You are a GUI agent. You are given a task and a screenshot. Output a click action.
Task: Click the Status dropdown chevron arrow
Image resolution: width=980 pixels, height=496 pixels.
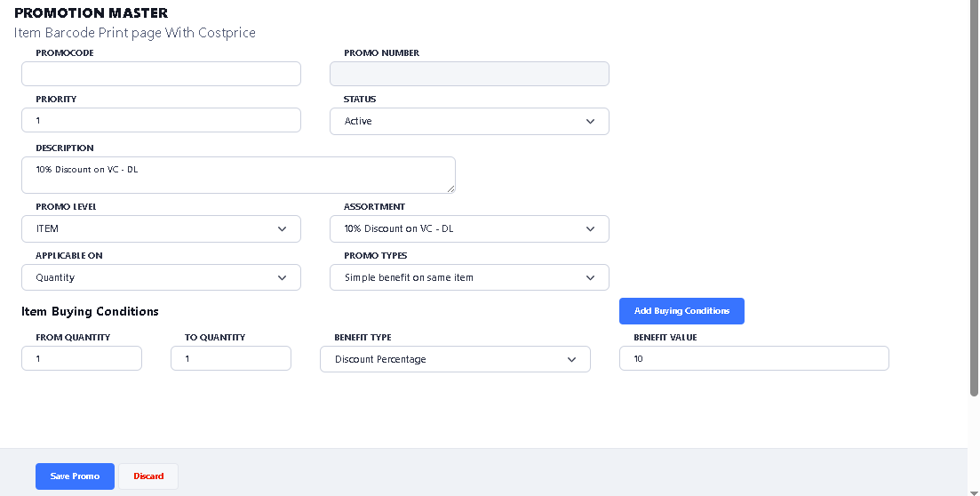tap(591, 122)
